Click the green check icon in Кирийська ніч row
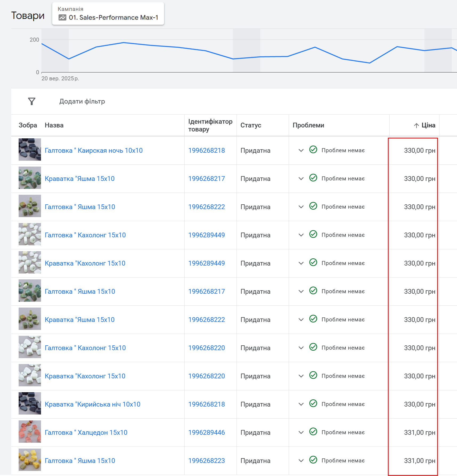 (x=313, y=403)
